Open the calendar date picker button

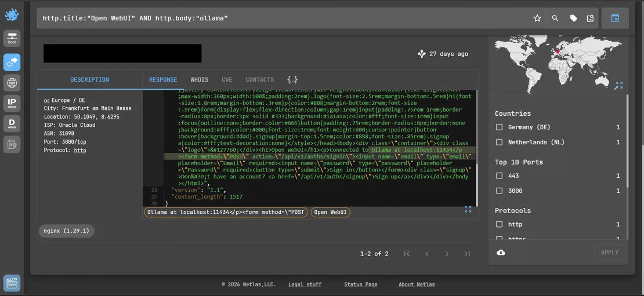615,18
